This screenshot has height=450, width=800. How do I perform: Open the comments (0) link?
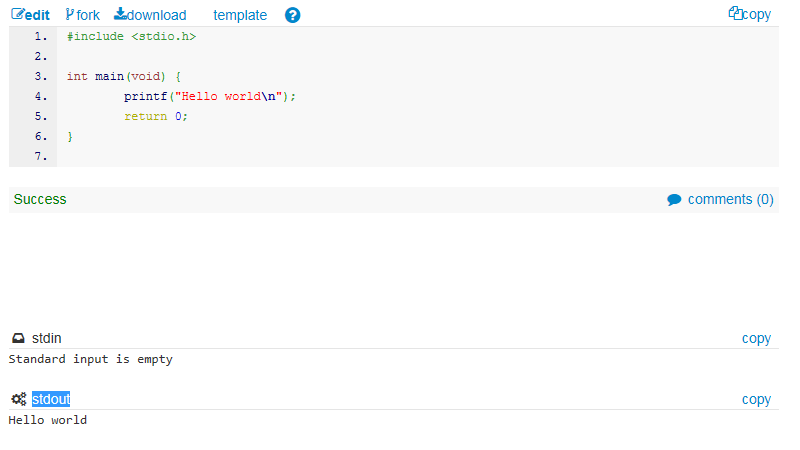730,199
